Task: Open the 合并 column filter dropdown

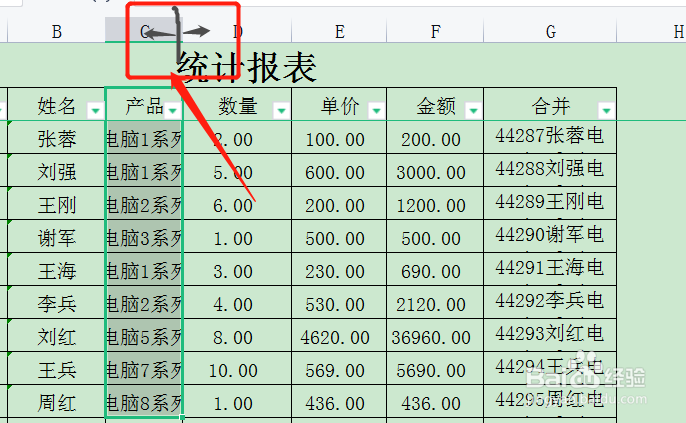Action: coord(606,111)
